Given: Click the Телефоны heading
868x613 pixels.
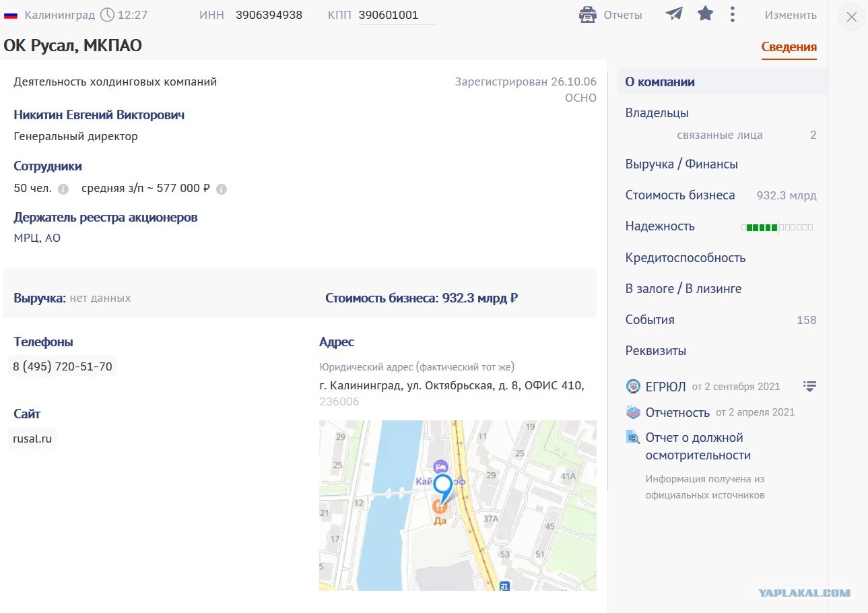Looking at the screenshot, I should click(43, 342).
